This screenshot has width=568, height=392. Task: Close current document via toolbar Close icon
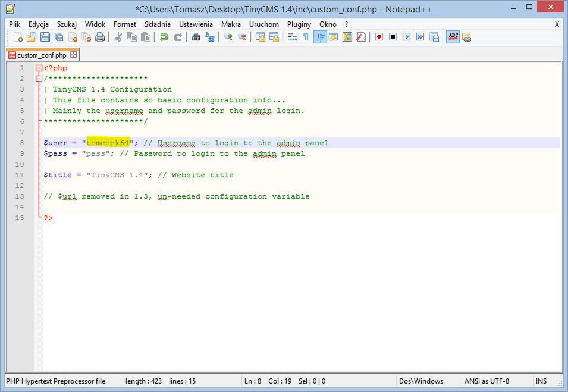click(73, 37)
